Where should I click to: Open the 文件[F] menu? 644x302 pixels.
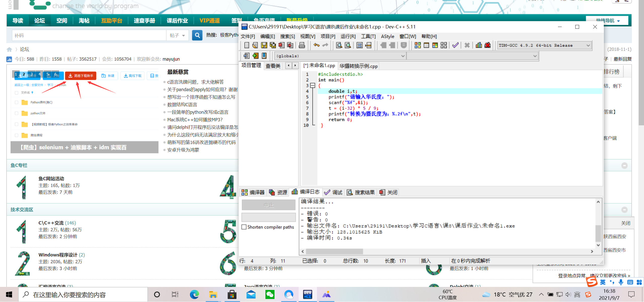click(248, 36)
